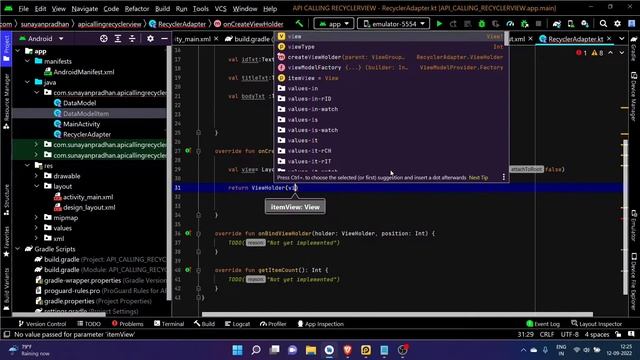Viewport: 640px width, 360px height.
Task: Open completion popup three-dots options
Action: (x=503, y=177)
